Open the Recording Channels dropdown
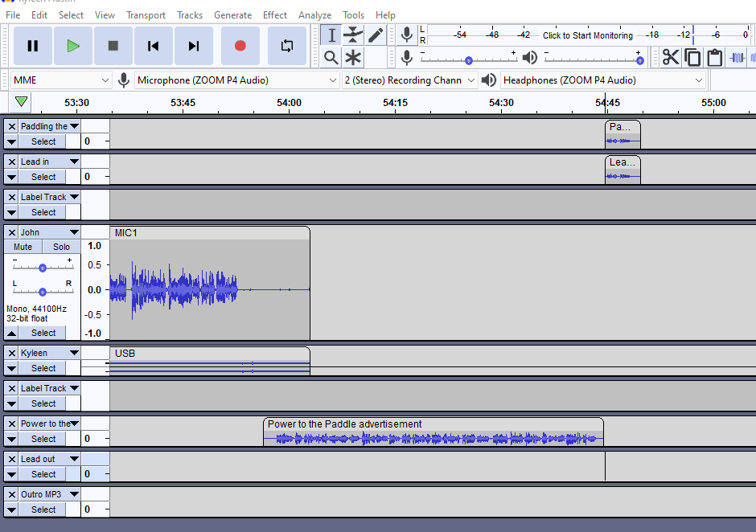The height and width of the screenshot is (532, 756). click(409, 80)
